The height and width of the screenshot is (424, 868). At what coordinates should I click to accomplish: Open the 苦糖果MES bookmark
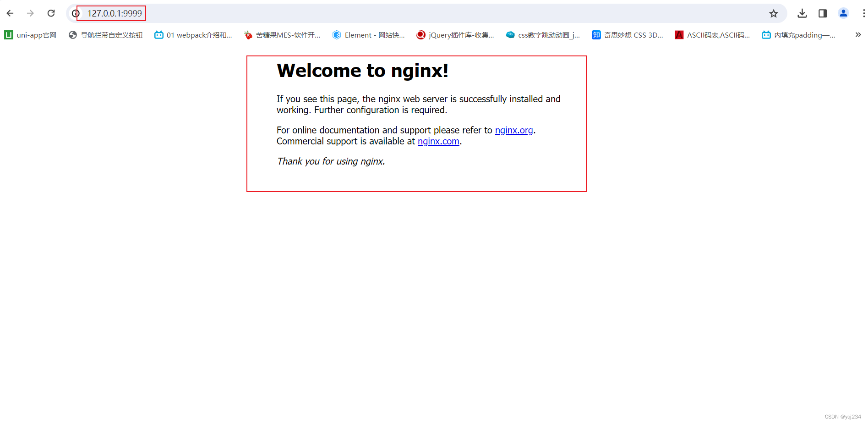pos(282,35)
